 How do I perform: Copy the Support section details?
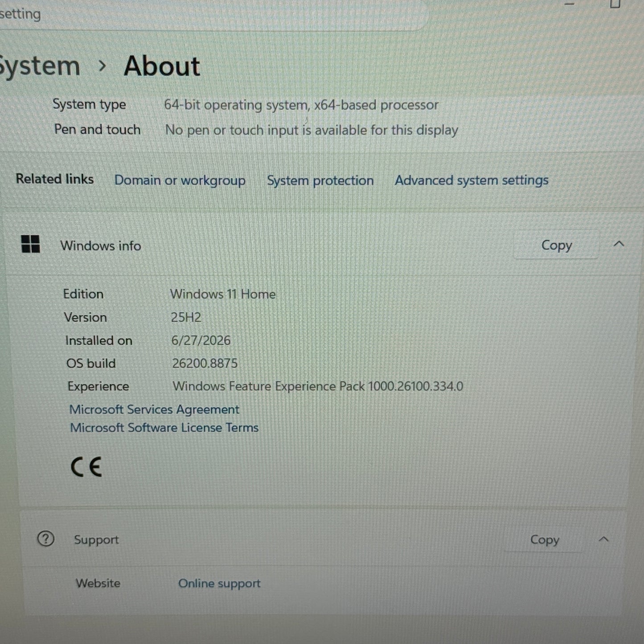[544, 539]
